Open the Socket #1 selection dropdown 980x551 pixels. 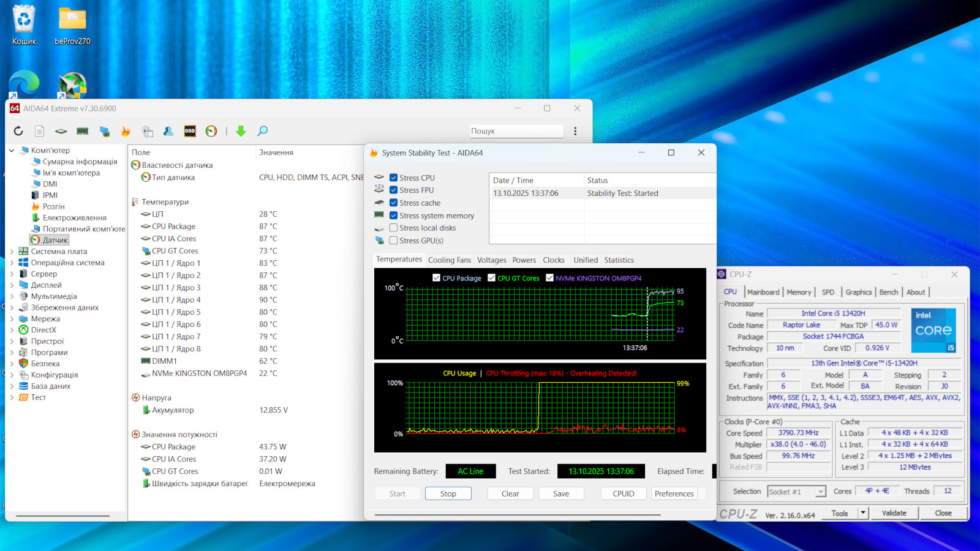[820, 492]
